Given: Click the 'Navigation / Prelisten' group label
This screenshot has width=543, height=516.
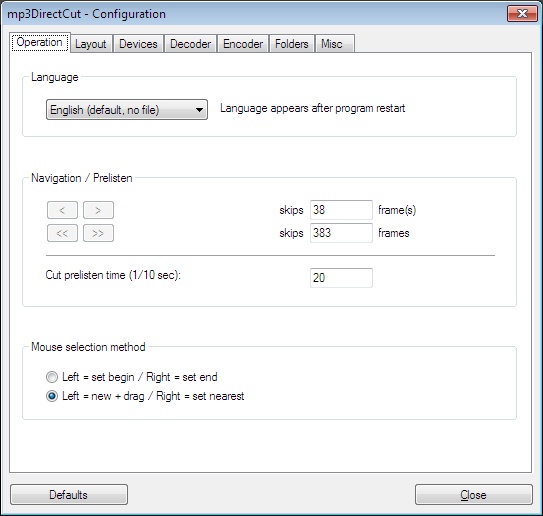Looking at the screenshot, I should [82, 178].
